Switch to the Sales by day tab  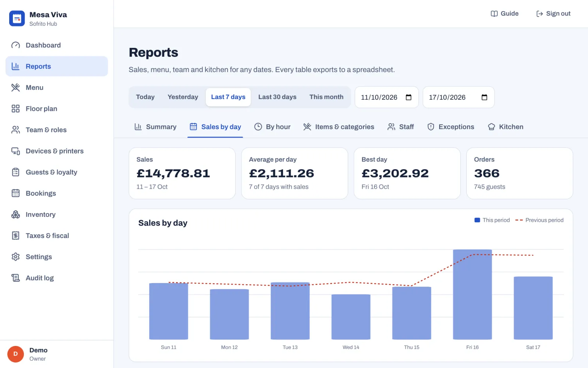215,127
